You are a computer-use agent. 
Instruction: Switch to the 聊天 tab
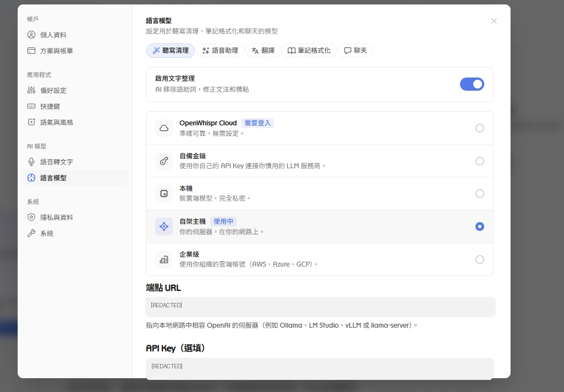coord(355,51)
